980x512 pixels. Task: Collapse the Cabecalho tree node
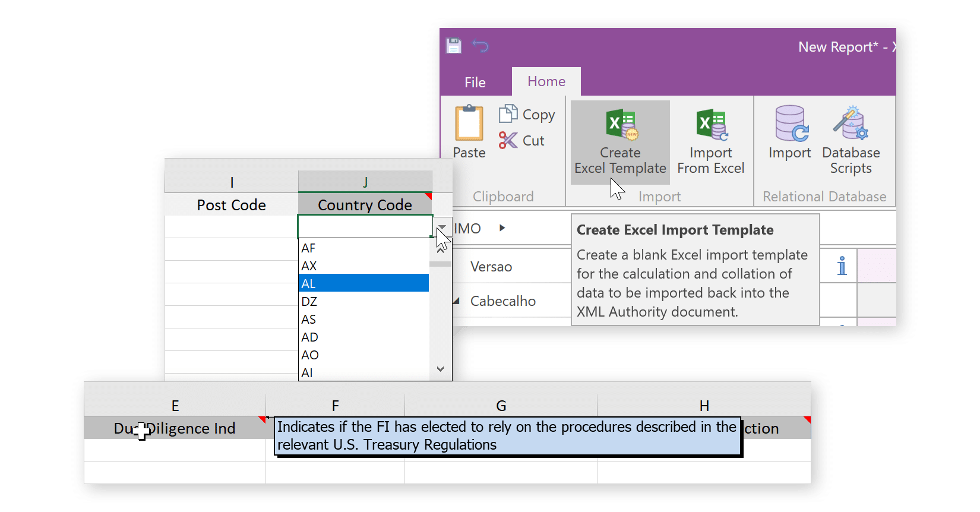click(456, 301)
